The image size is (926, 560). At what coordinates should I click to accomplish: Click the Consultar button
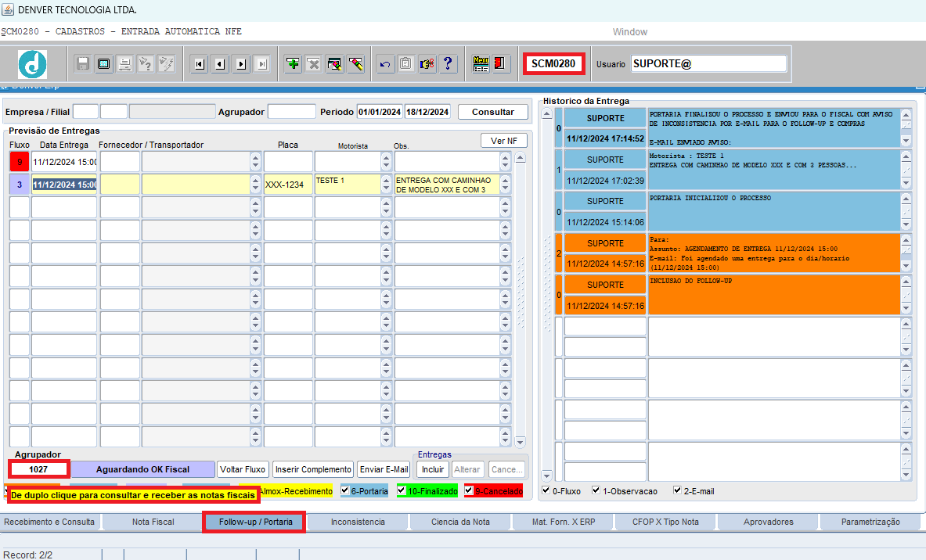pyautogui.click(x=492, y=112)
